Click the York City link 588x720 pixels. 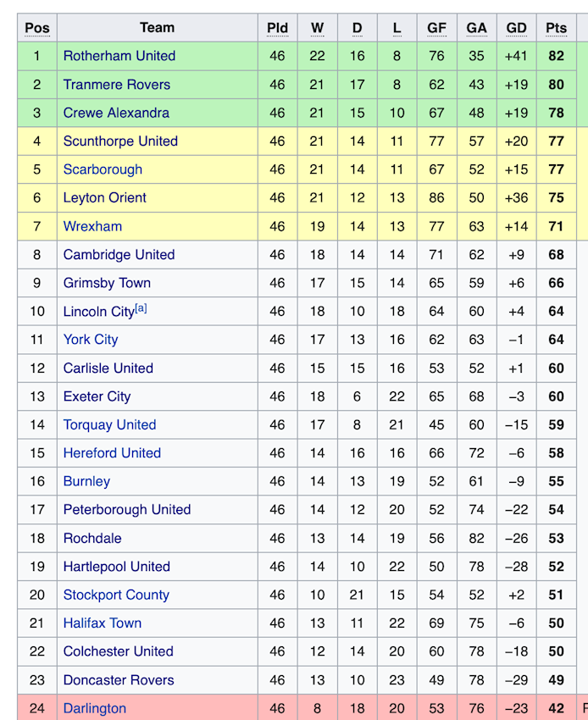pyautogui.click(x=91, y=340)
